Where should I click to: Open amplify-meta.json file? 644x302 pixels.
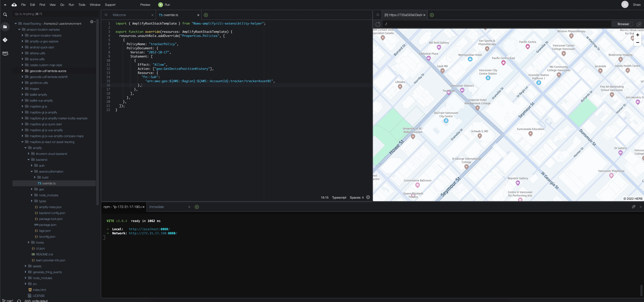click(x=50, y=207)
